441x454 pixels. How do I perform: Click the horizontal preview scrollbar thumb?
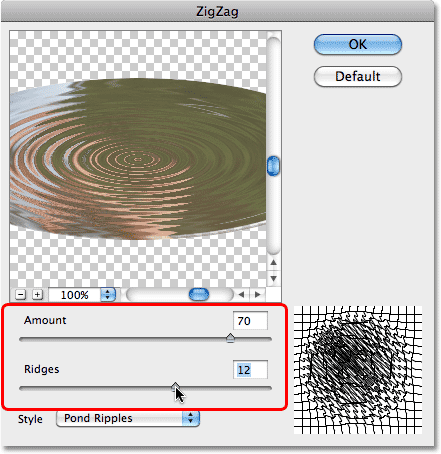click(x=199, y=295)
